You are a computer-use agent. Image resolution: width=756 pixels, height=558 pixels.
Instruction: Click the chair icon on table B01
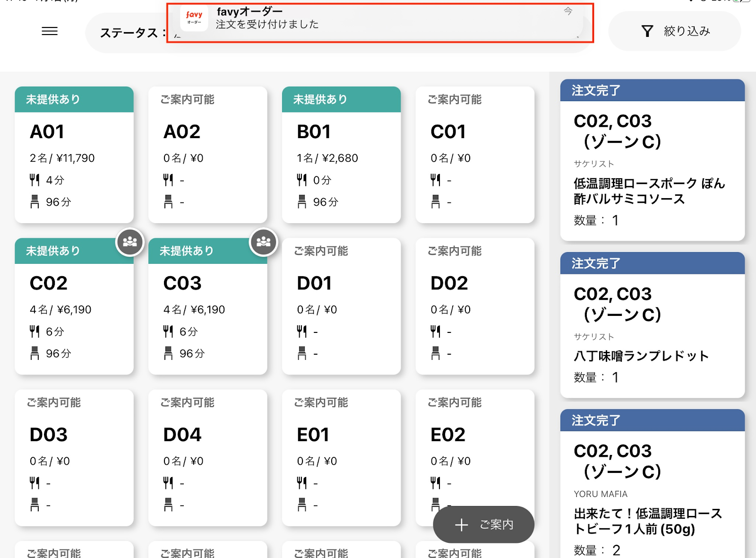302,202
